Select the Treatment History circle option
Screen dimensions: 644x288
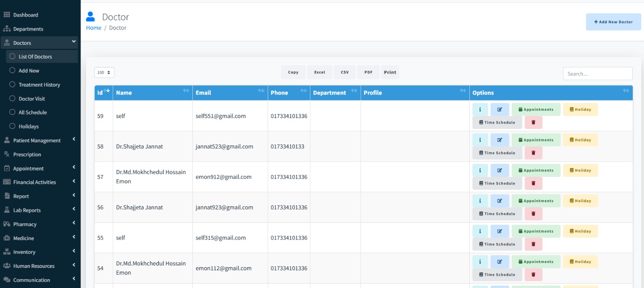pos(12,85)
